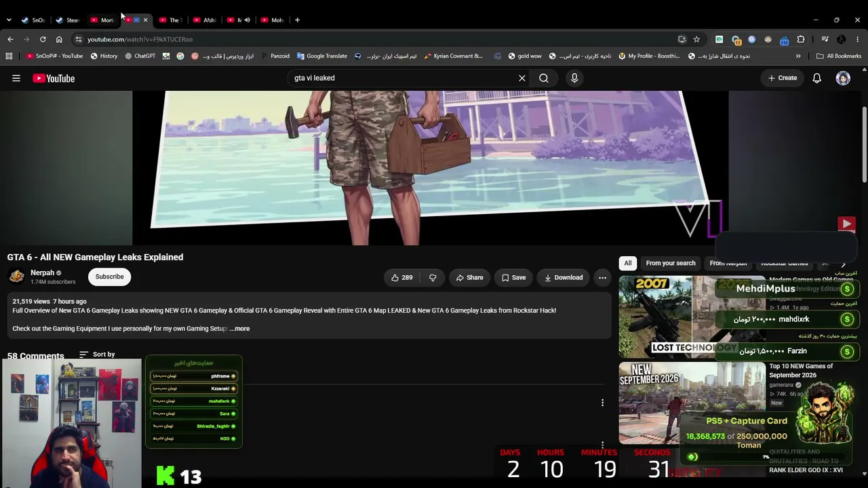868x488 pixels.
Task: Open the Modern Games vs Old Games thumbnail
Action: (692, 317)
